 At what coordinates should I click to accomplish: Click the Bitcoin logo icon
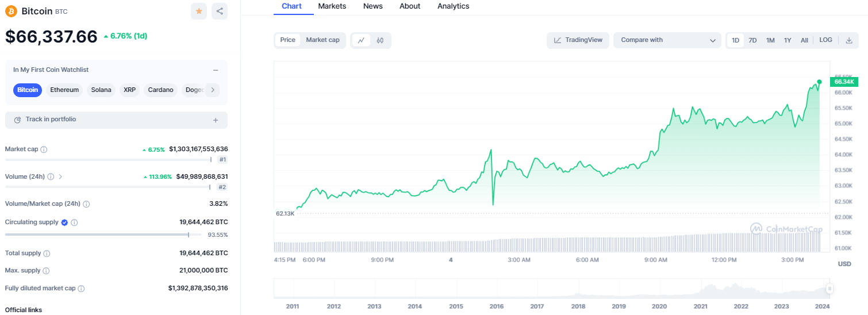tap(11, 11)
